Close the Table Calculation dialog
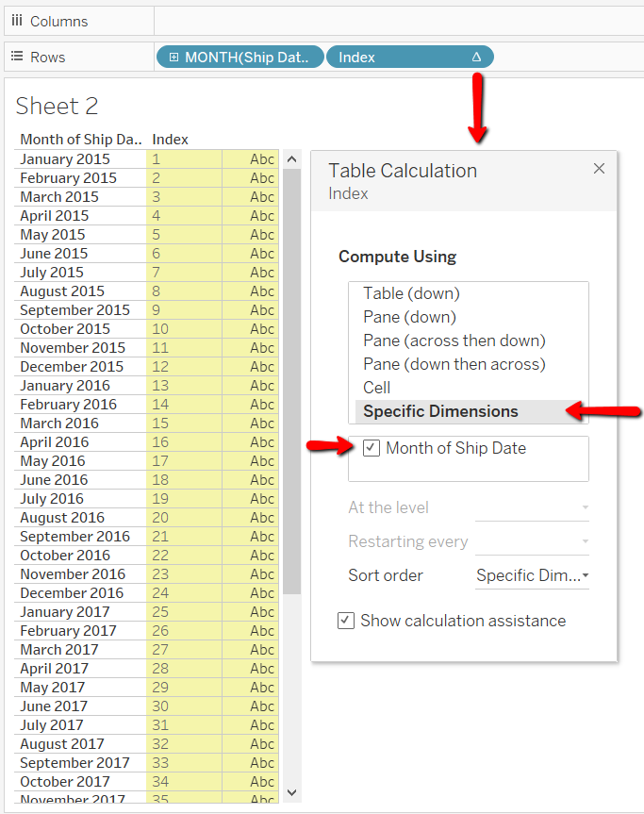 pos(599,169)
